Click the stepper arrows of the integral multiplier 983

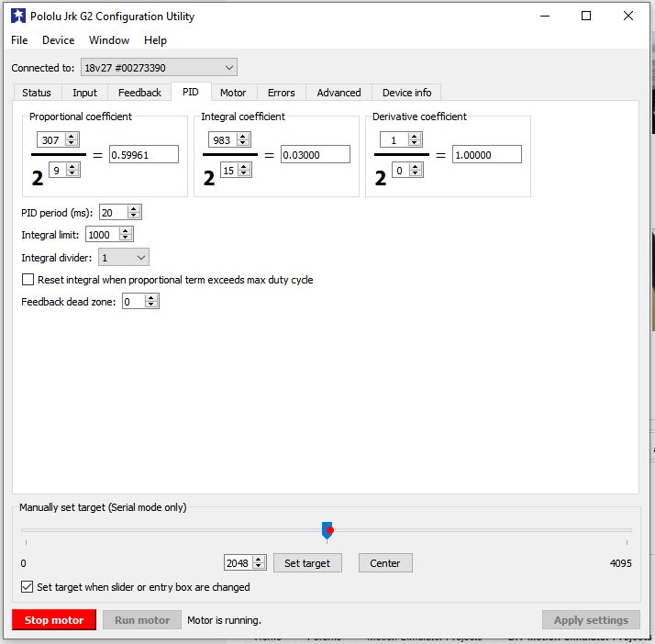tap(243, 140)
